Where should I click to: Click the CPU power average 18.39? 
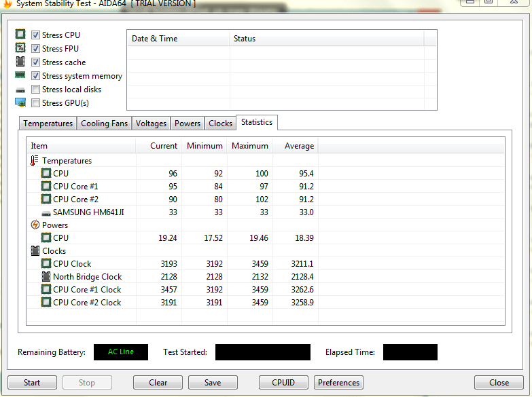304,238
